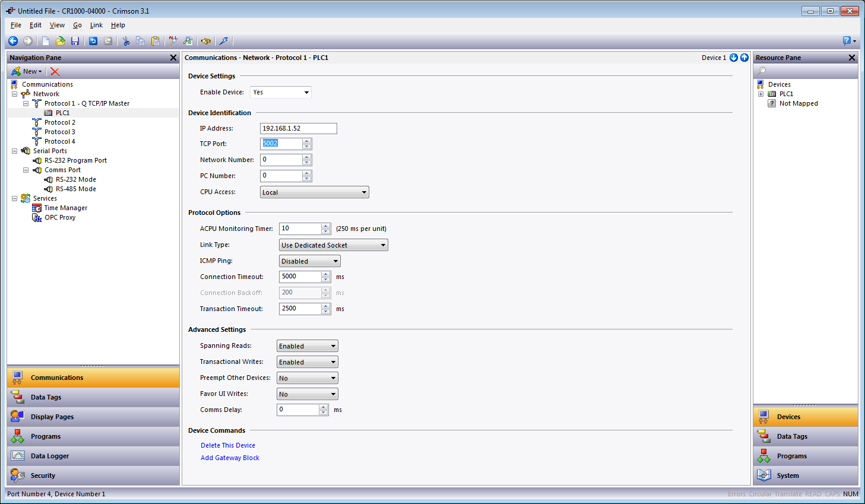The width and height of the screenshot is (865, 504).
Task: Select Protocol 2 in the tree
Action: click(x=59, y=122)
